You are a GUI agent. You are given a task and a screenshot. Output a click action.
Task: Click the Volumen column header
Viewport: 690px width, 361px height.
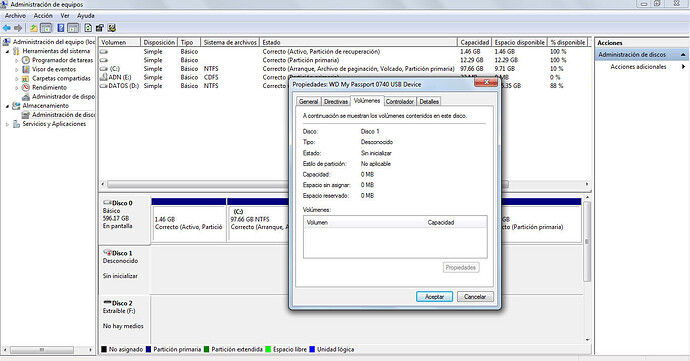coord(120,42)
